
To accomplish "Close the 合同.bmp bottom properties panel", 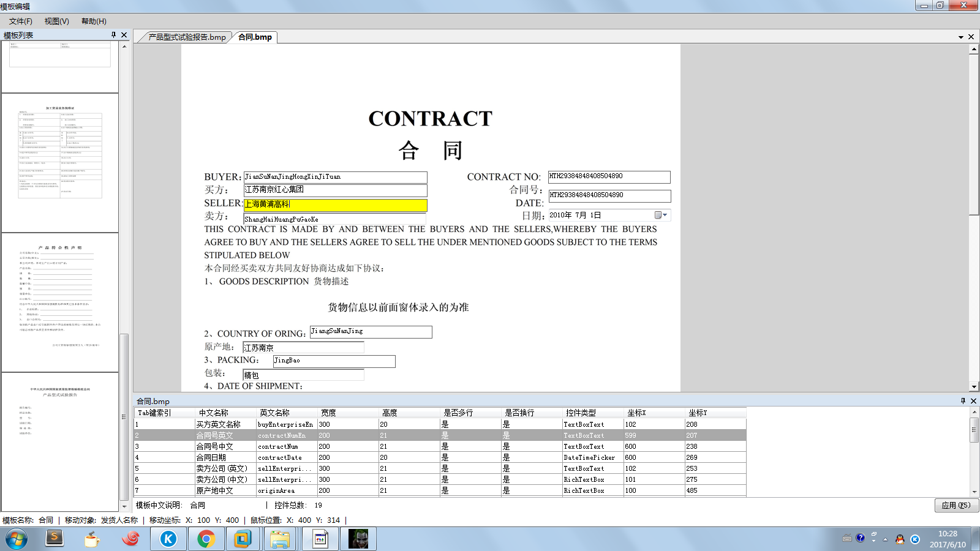I will (x=974, y=401).
